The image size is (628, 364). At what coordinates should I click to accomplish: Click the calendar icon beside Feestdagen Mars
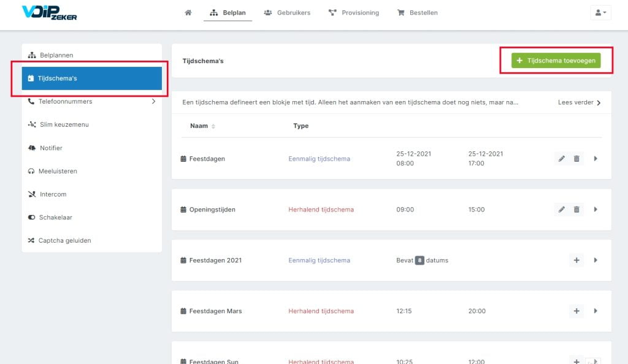click(183, 311)
